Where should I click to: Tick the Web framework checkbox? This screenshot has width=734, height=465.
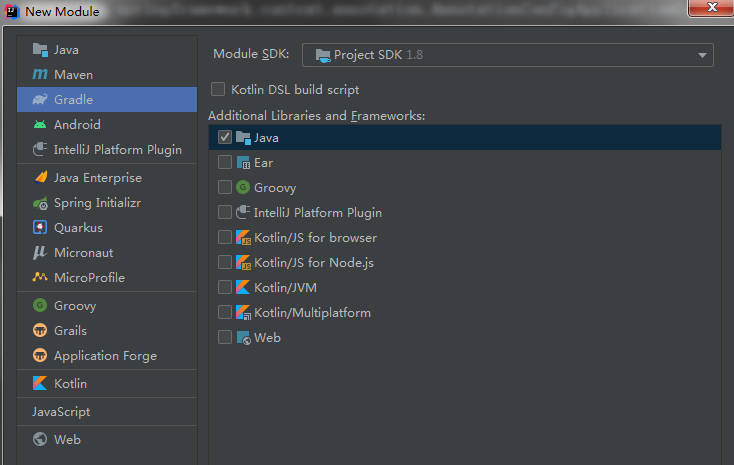pos(225,337)
